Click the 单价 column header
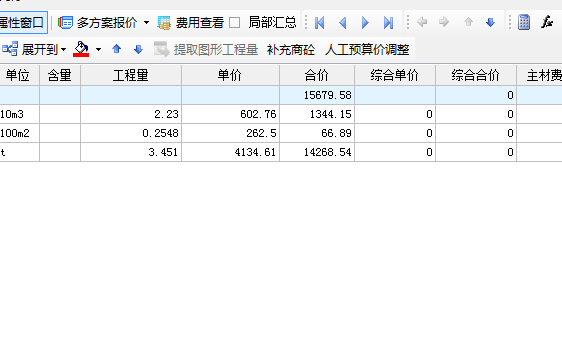The width and height of the screenshot is (562, 363). [230, 75]
